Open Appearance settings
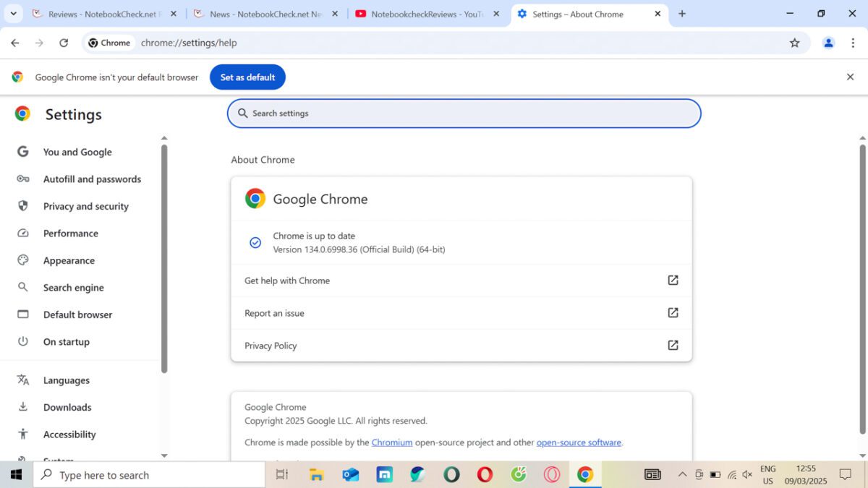 [x=69, y=260]
